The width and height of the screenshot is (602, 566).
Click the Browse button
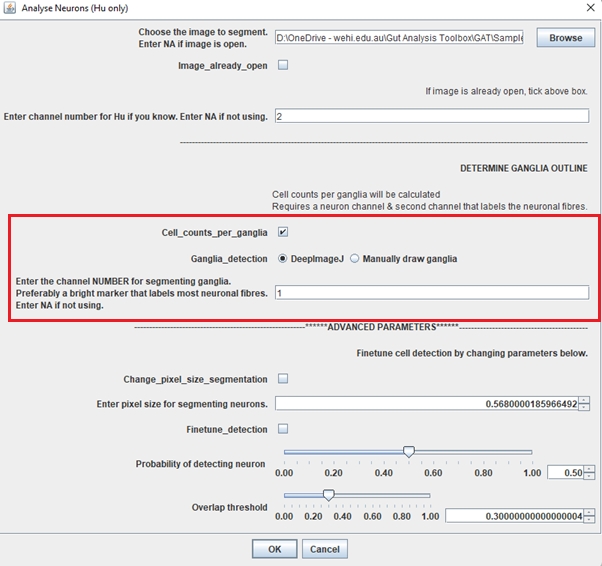coord(565,38)
